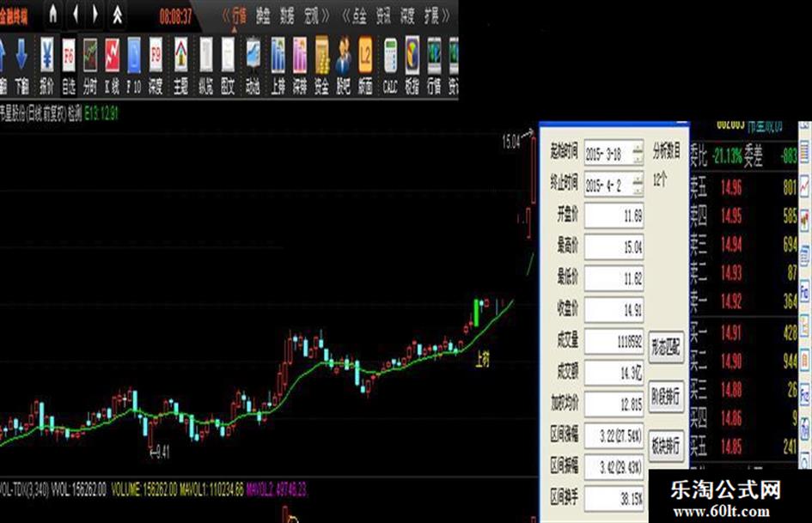Select the 扩展 tab

coord(431,16)
